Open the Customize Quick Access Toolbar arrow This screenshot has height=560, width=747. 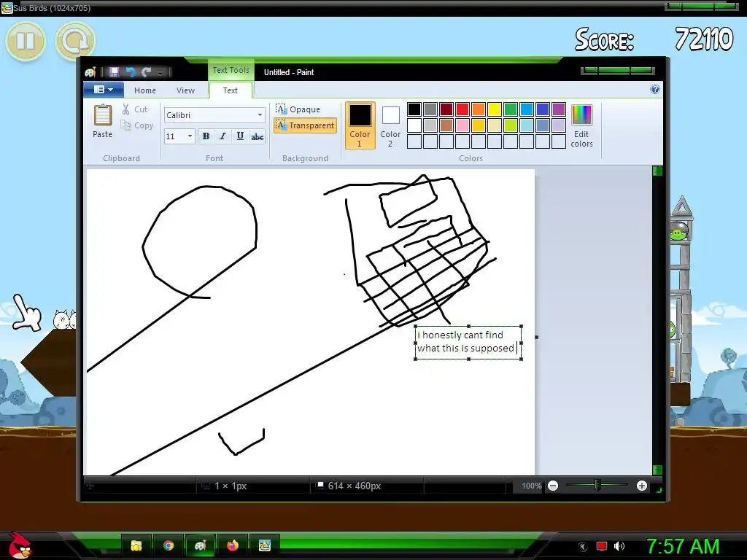click(x=160, y=72)
